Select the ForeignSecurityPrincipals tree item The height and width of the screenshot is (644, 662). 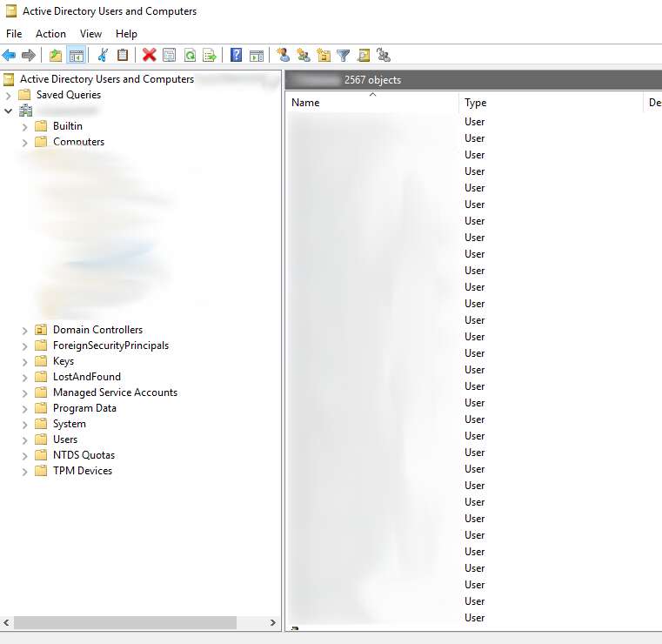click(110, 345)
